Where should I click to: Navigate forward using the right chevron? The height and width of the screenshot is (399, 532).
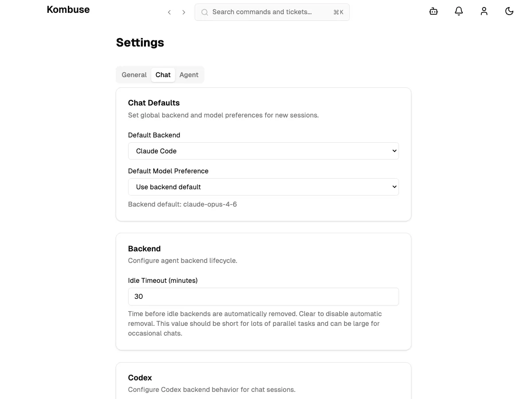tap(184, 12)
